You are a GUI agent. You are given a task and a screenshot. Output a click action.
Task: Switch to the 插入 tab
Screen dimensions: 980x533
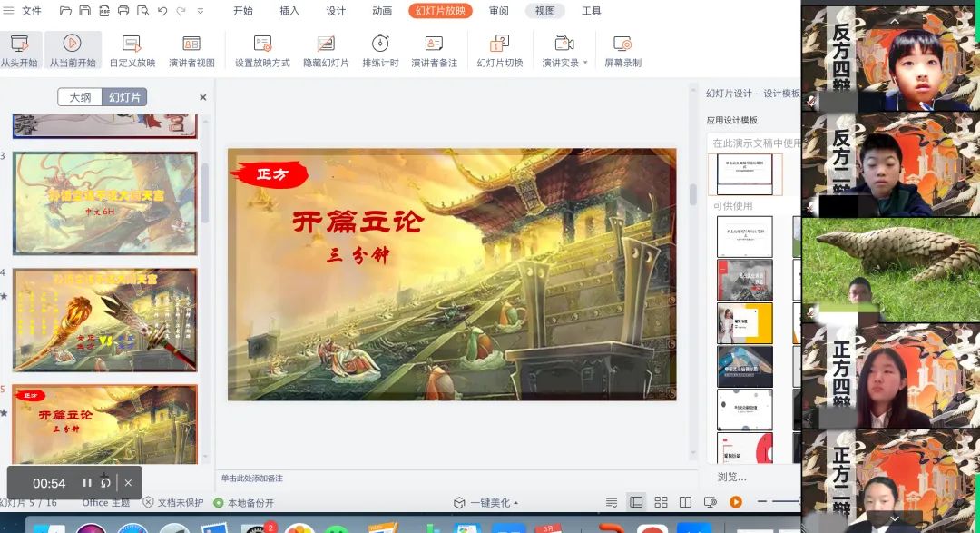[x=289, y=11]
